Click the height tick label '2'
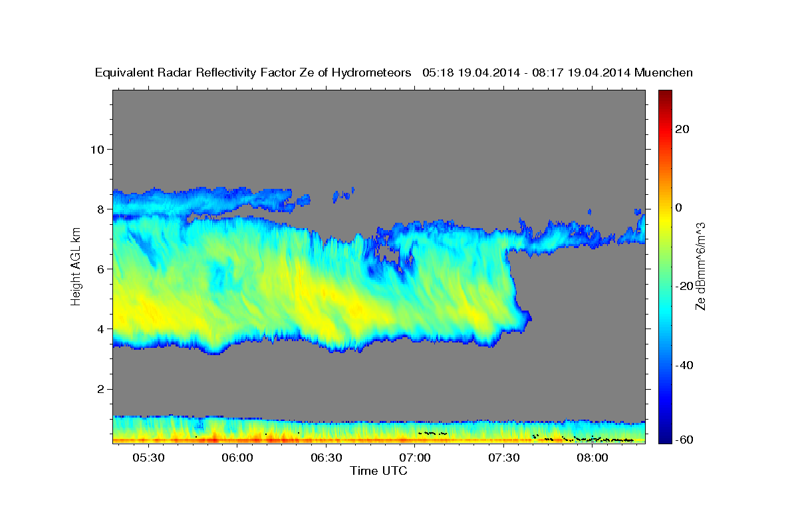Screen dimensions: 798x532 (x=100, y=389)
